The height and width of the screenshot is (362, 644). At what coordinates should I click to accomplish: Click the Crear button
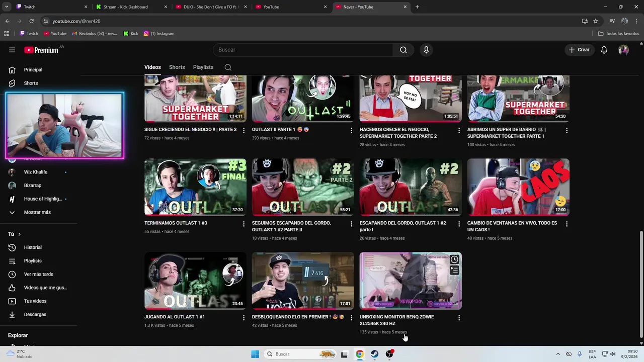tap(579, 50)
